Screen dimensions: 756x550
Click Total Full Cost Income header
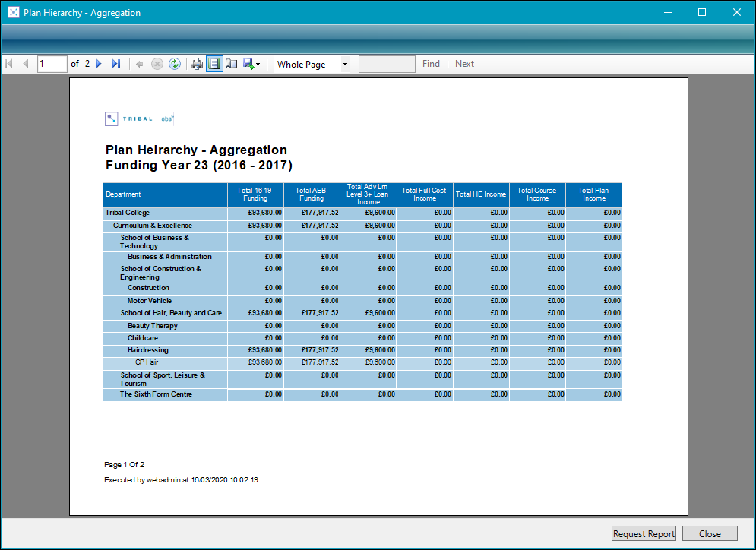pos(425,194)
